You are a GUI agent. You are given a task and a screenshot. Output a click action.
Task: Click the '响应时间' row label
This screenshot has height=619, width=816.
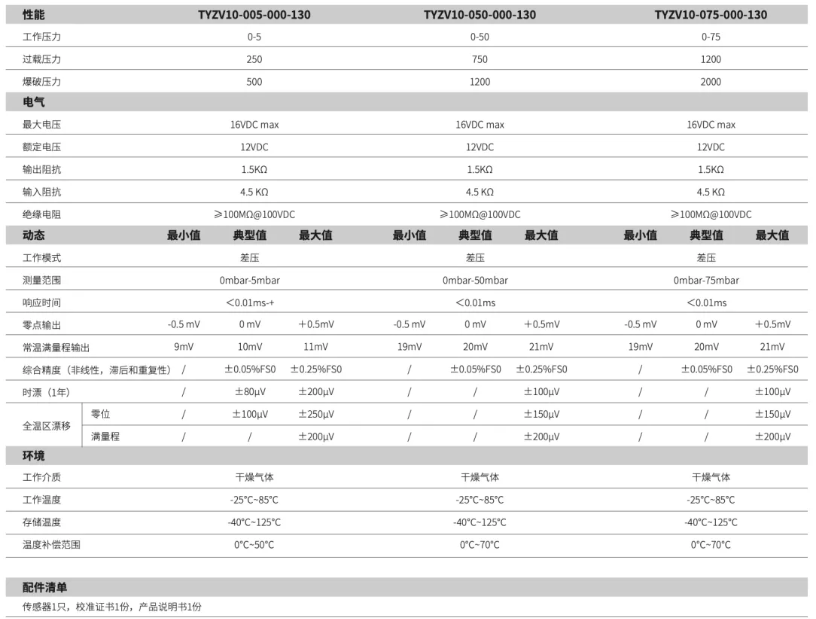click(42, 302)
